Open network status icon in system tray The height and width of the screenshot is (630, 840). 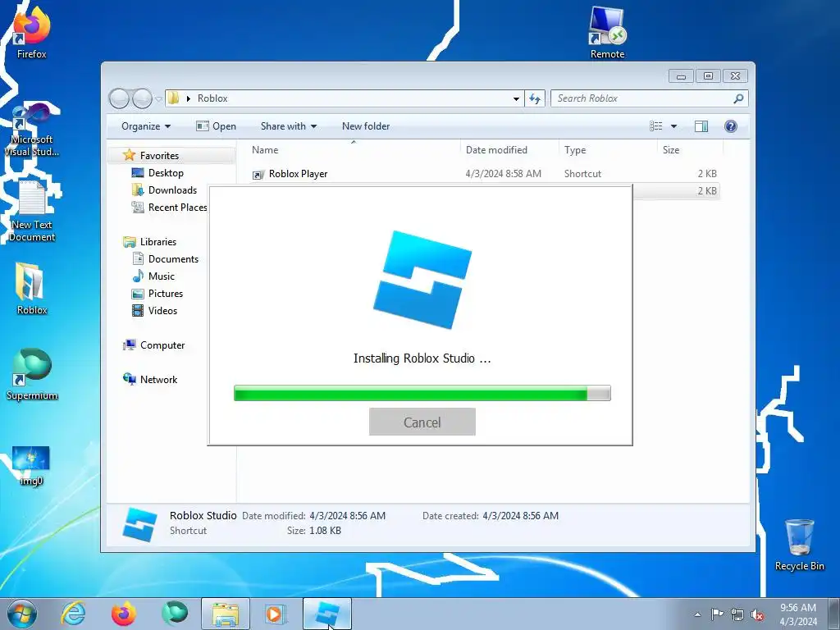[737, 614]
